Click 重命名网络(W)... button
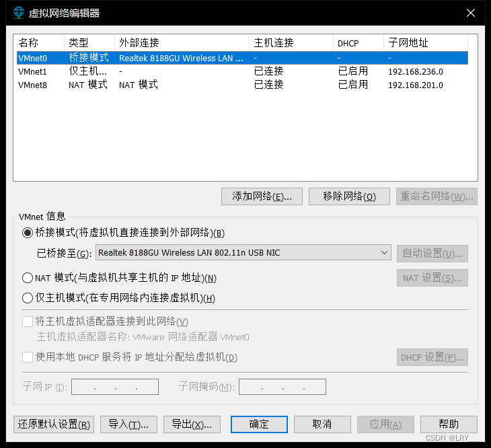 (x=437, y=196)
